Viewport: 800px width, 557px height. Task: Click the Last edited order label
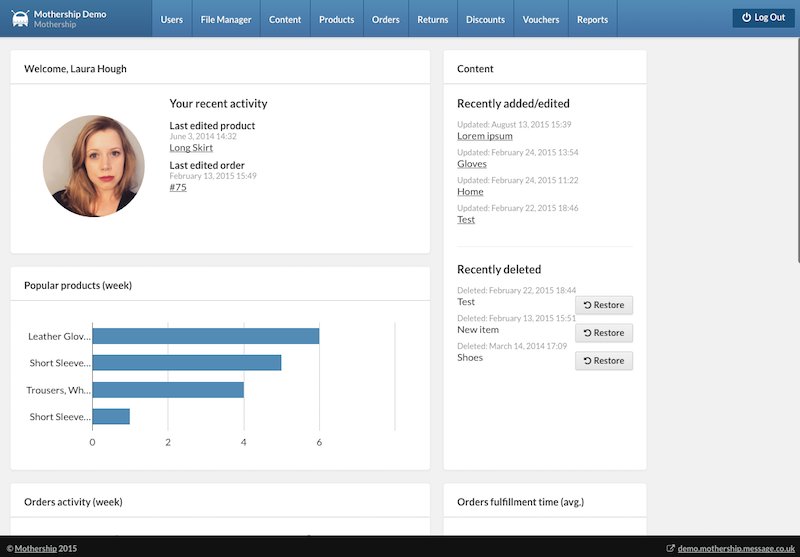[x=207, y=165]
